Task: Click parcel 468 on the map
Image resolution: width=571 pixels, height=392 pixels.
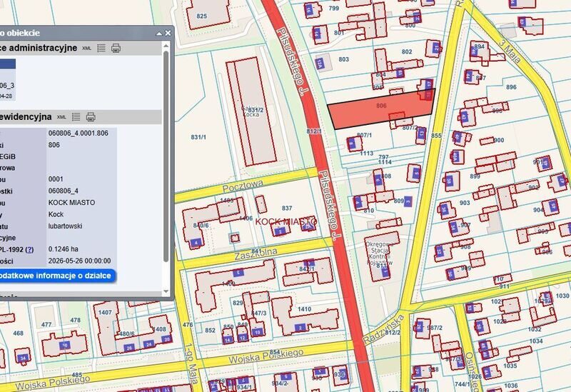Action: (x=19, y=333)
